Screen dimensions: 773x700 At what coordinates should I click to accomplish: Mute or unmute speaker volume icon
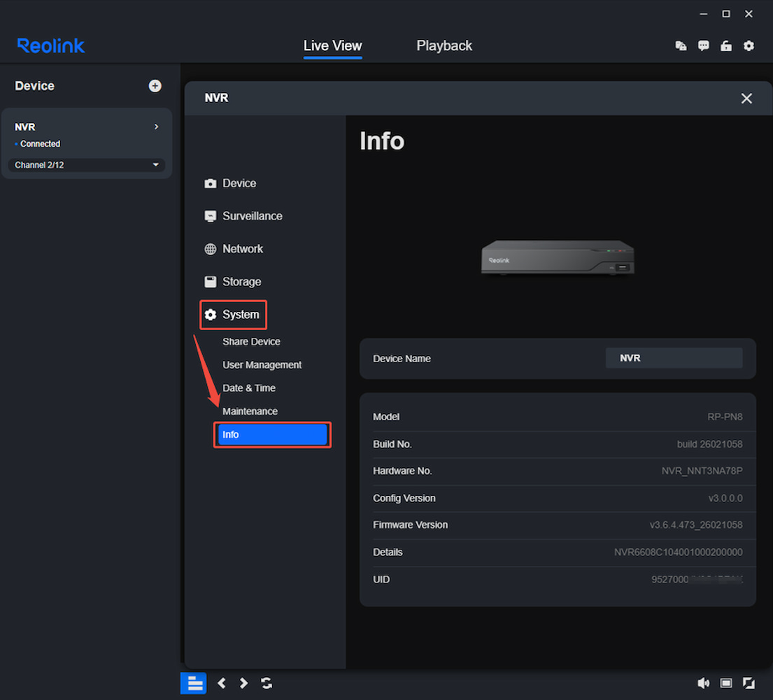704,683
